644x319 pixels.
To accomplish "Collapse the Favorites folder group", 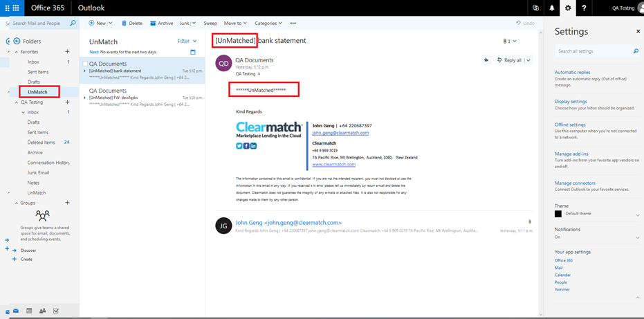I will [17, 52].
